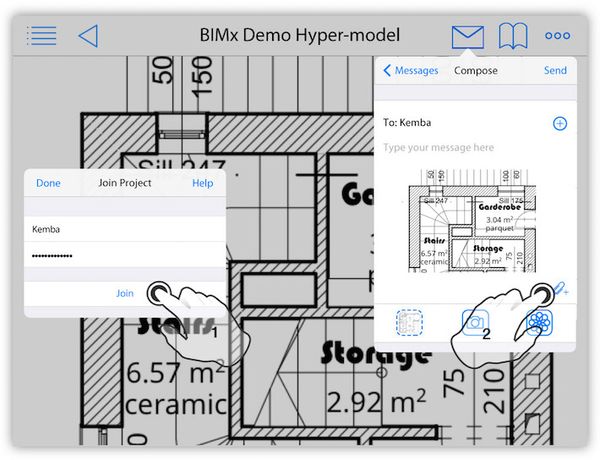Open the messages envelope icon
The image size is (600, 460).
tap(468, 37)
